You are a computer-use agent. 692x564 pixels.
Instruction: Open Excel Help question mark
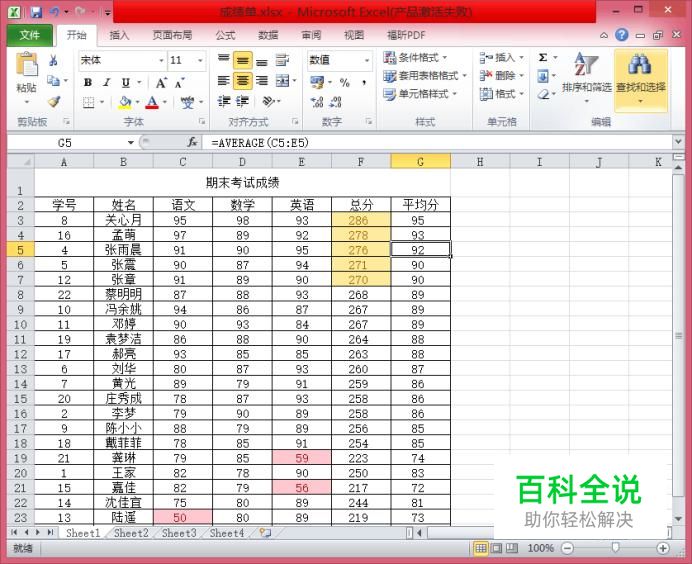(621, 35)
